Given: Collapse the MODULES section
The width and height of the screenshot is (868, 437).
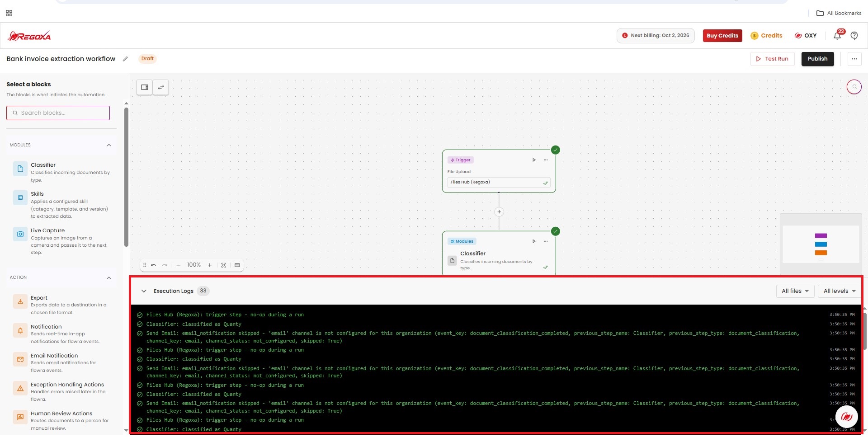Looking at the screenshot, I should coord(109,145).
